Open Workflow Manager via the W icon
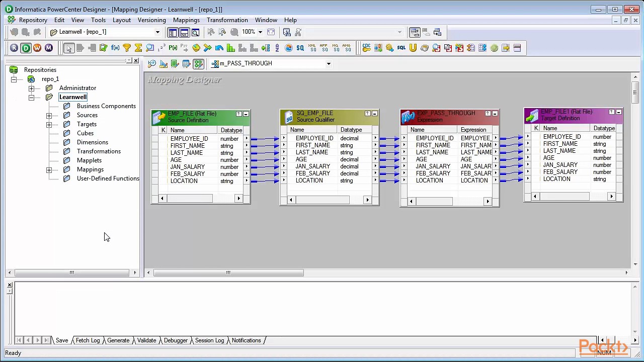The height and width of the screenshot is (362, 644). [x=37, y=48]
